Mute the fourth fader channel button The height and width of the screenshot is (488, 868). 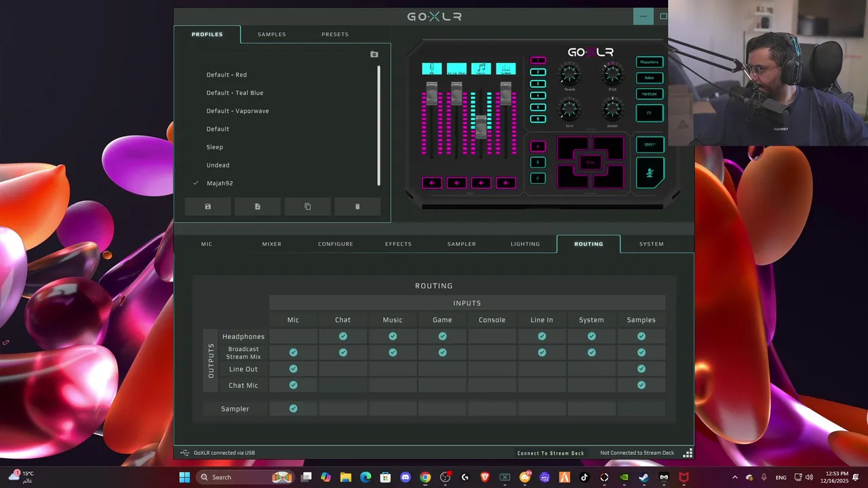[x=506, y=182]
